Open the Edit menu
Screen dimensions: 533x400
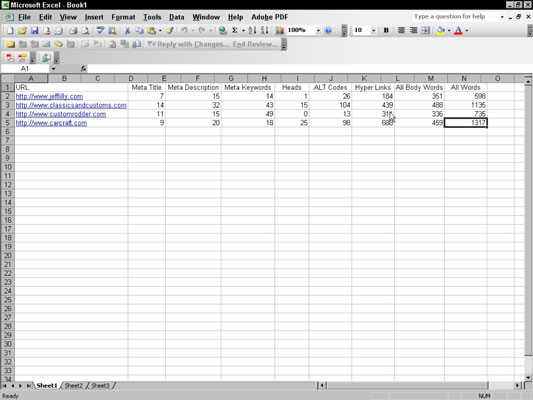click(45, 17)
